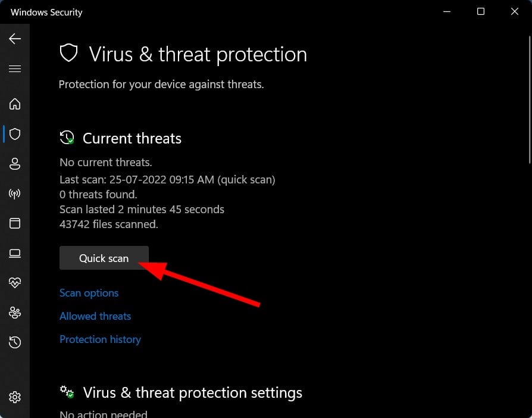Open Firewall & network protection icon
532x418 pixels.
(x=15, y=194)
